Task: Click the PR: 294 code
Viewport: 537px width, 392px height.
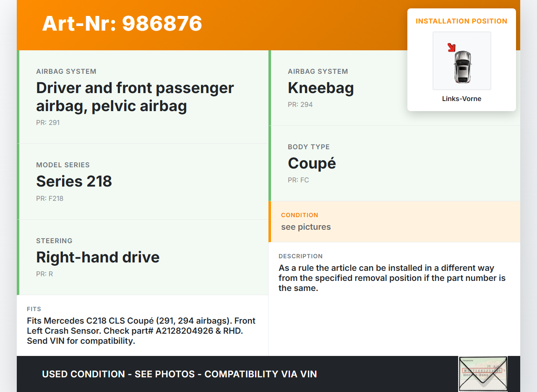Action: [300, 105]
